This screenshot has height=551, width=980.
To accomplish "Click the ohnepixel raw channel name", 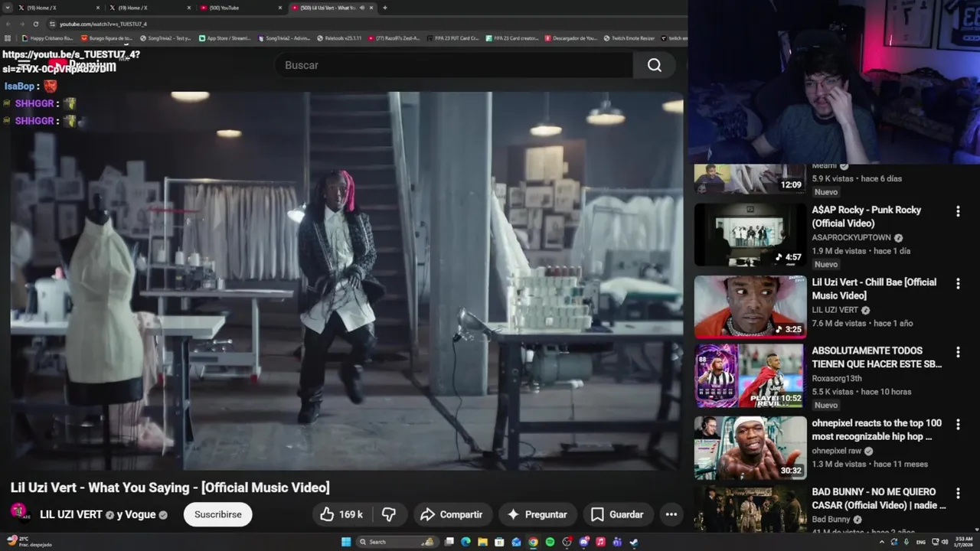I will point(836,451).
